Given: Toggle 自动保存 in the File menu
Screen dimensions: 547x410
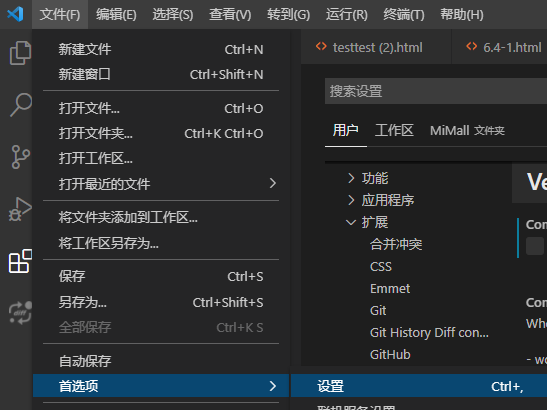Looking at the screenshot, I should click(161, 361).
